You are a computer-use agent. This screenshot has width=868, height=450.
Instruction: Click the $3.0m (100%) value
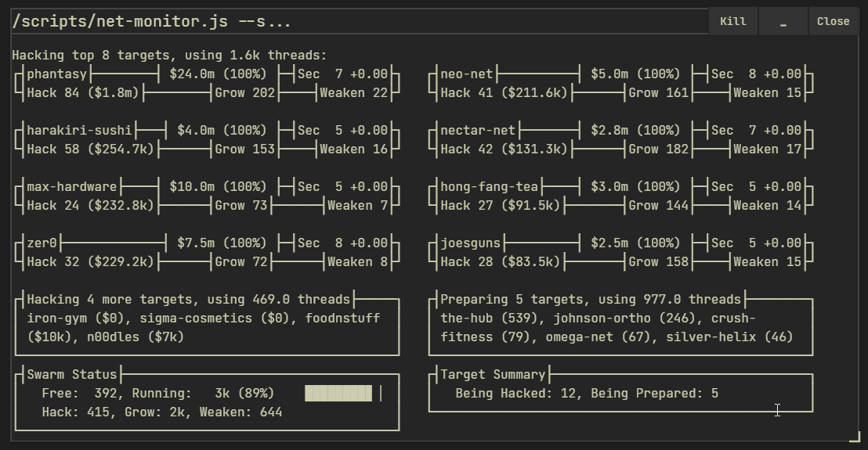635,187
